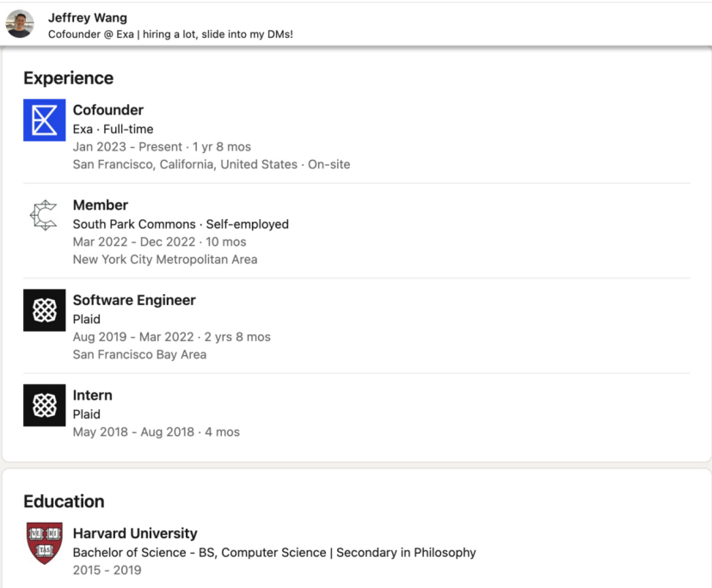
Task: Click 'New York City Metropolitan Area' text
Action: (165, 260)
